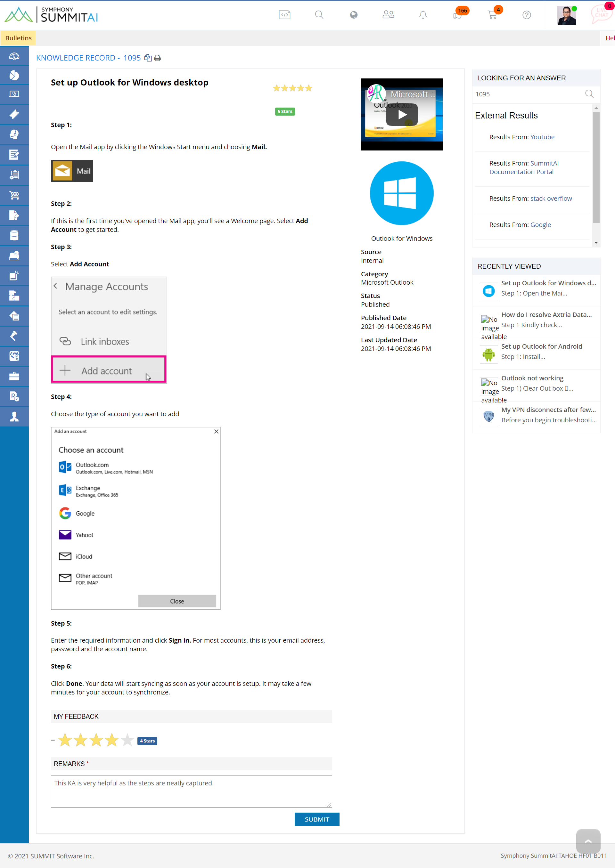Open the edit note sidebar icon
Image resolution: width=615 pixels, height=868 pixels.
pyautogui.click(x=14, y=154)
